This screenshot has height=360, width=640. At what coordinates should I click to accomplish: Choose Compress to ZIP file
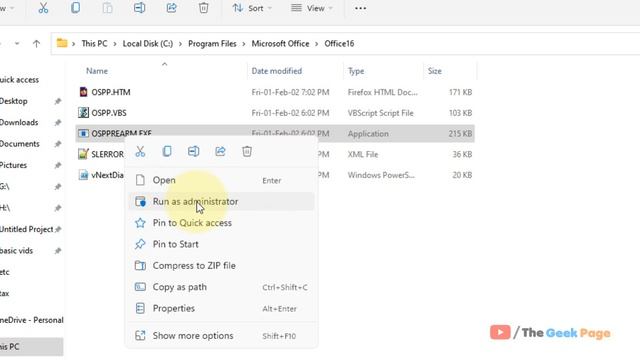221,266
